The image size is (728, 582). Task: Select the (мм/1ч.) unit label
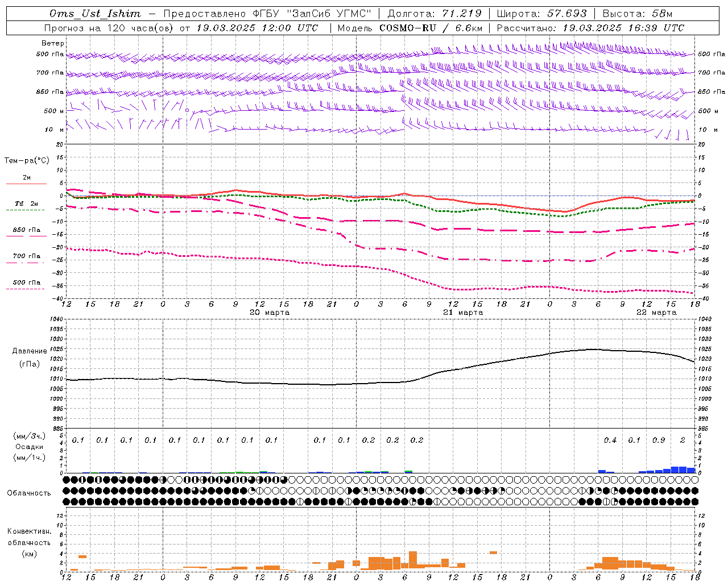click(x=30, y=458)
